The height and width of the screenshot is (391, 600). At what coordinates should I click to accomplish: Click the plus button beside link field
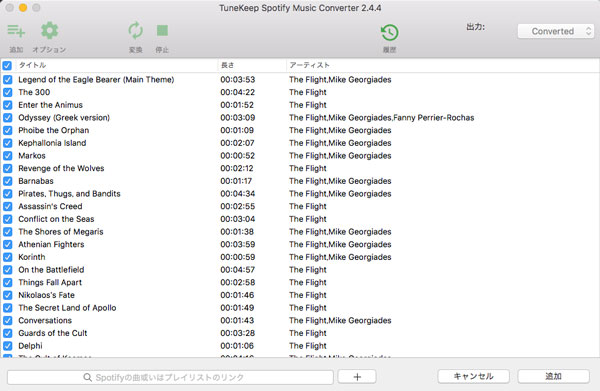tap(357, 377)
